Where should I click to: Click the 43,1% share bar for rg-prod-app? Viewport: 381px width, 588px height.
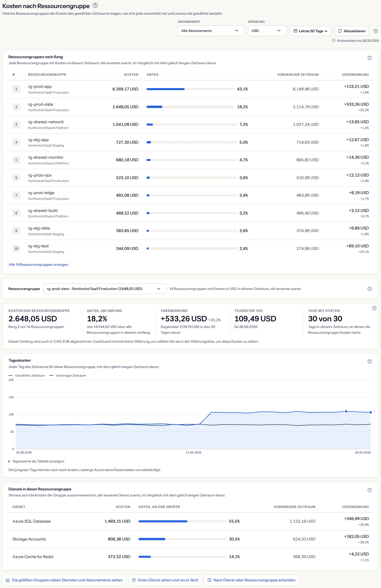pyautogui.click(x=190, y=89)
